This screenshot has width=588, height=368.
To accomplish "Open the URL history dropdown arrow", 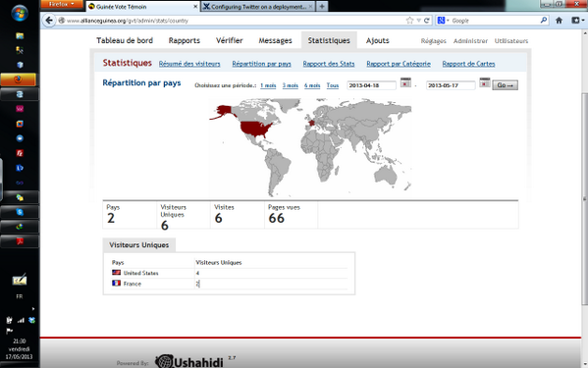I will click(419, 21).
